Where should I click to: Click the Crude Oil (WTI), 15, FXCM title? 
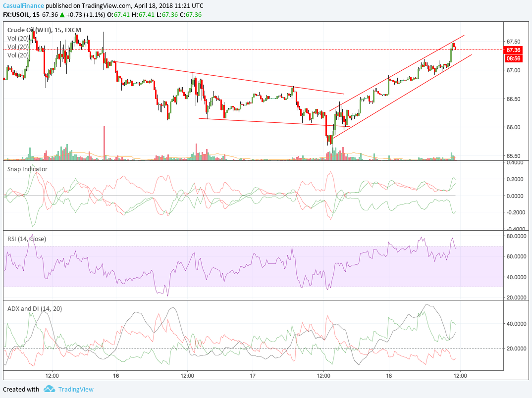(x=44, y=30)
